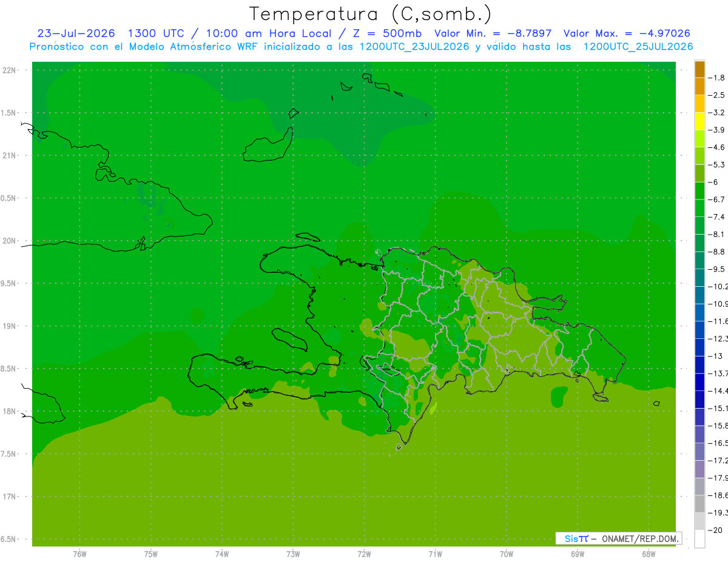
Task: Pick the purple swatch between -17.2 and -17.9
Action: click(x=699, y=469)
